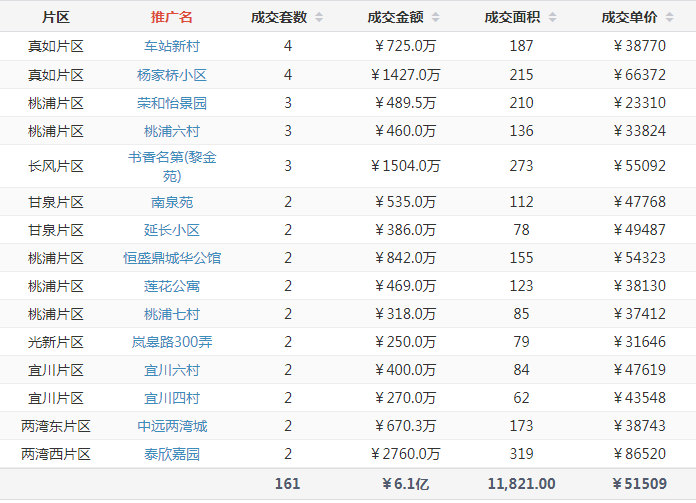Click the unit price ¥49487
The image size is (696, 503).
click(640, 230)
